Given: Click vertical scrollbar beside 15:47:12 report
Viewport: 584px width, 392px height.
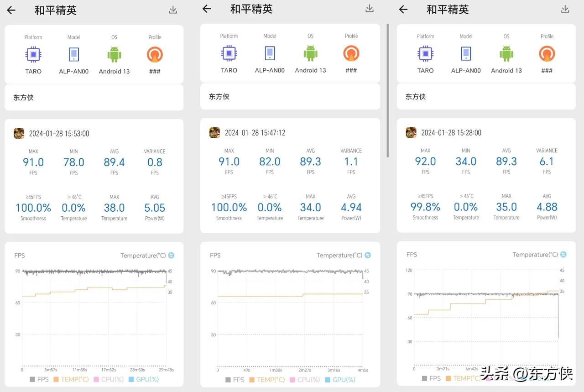Looking at the screenshot, I should click(387, 90).
